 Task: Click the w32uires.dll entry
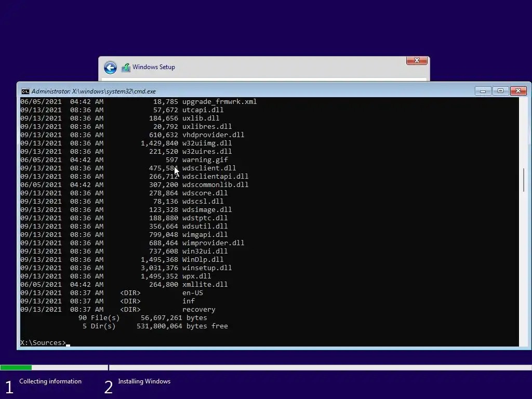[x=207, y=152]
